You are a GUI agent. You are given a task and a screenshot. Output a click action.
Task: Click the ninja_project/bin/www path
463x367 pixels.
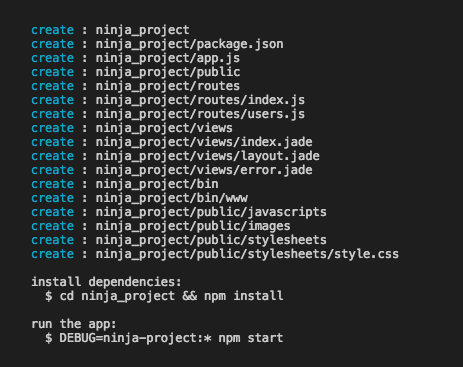[172, 198]
